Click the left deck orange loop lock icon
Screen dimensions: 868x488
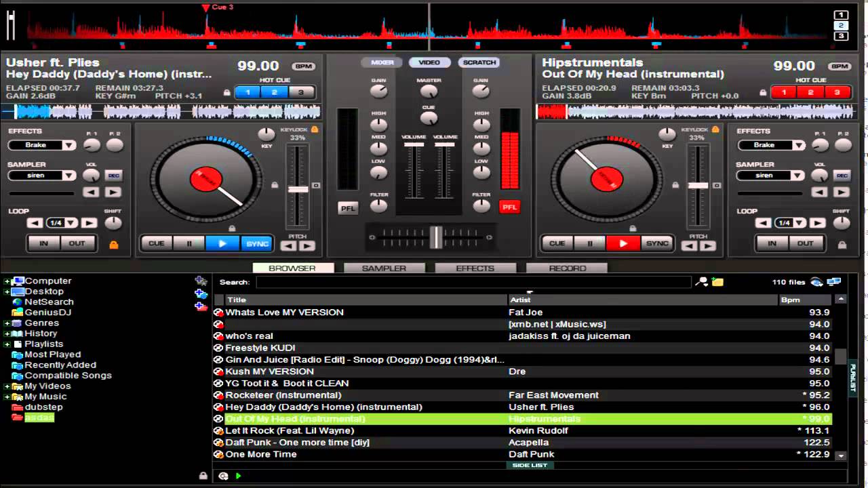(x=114, y=244)
